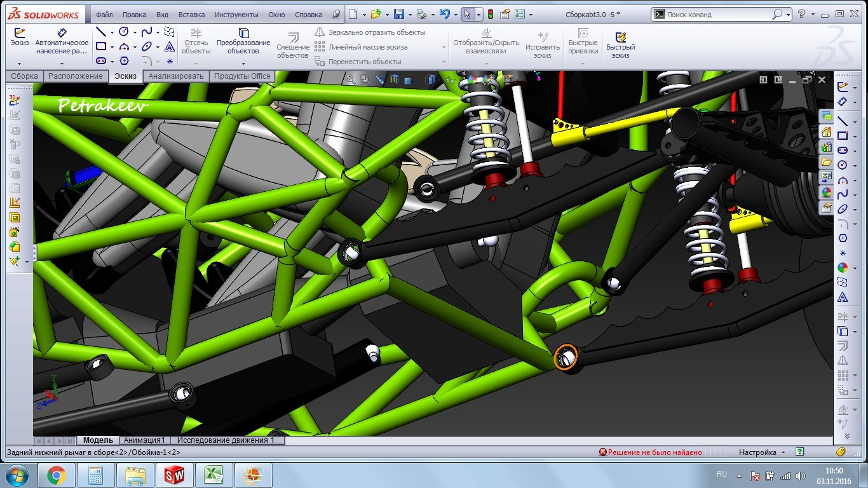Select the Centerpoint Arc tool in ribbon
Image resolution: width=868 pixels, height=488 pixels.
(x=124, y=46)
